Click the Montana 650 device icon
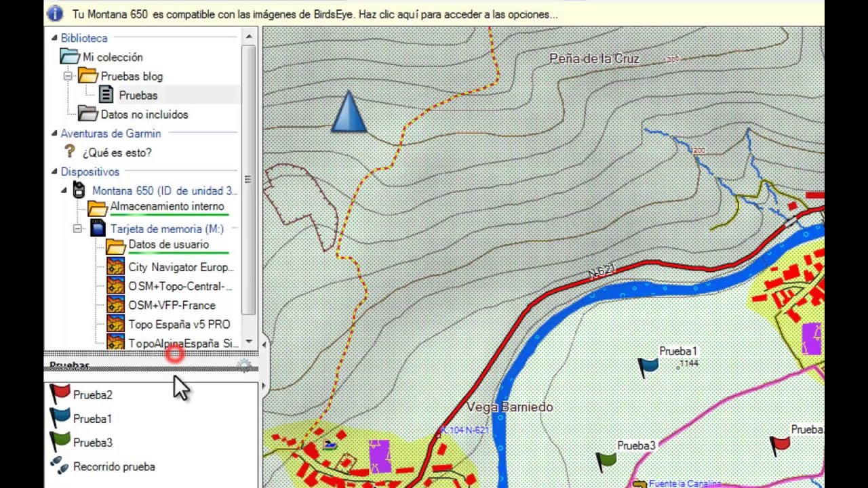The height and width of the screenshot is (488, 868). 79,190
